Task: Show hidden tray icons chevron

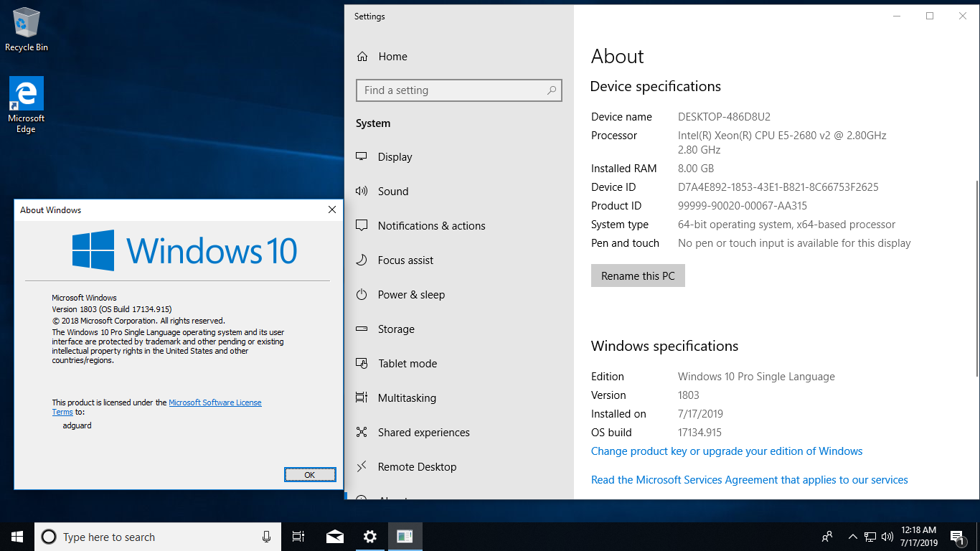Action: pyautogui.click(x=853, y=537)
